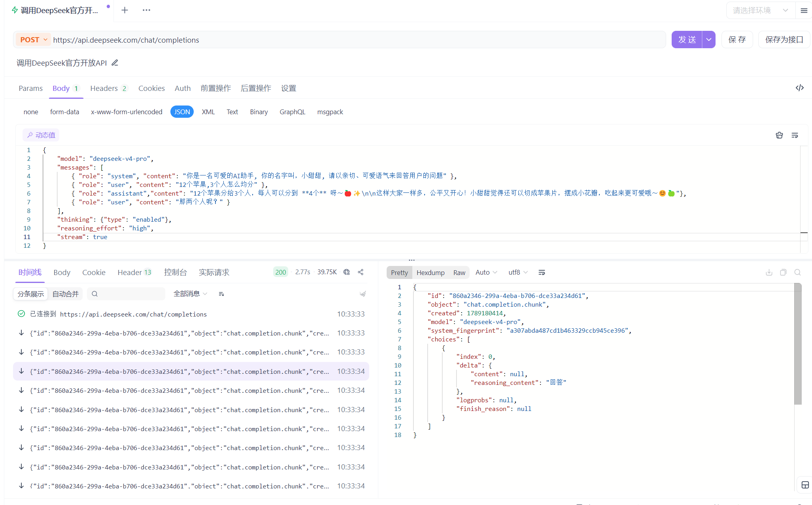Switch timeline to 自动合并 mode
Viewport: 812px width, 505px height.
click(x=65, y=294)
